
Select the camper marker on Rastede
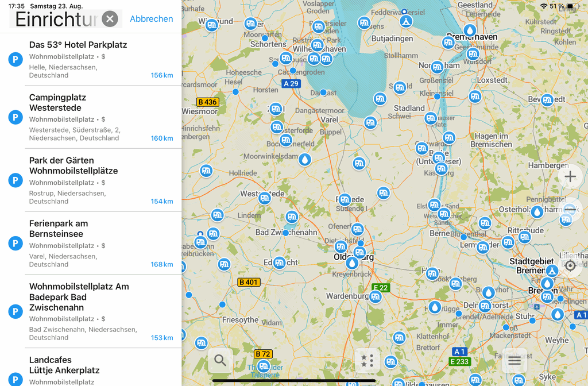coord(345,199)
